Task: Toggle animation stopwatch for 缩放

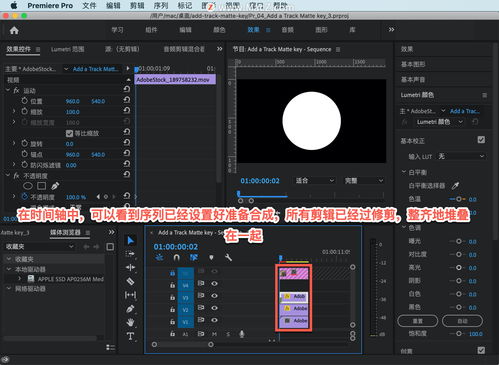Action: tap(24, 112)
